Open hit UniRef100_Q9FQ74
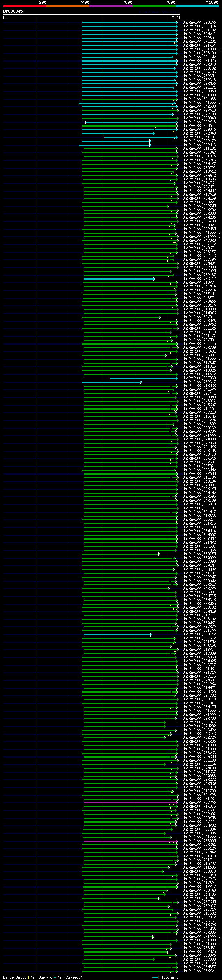The height and width of the screenshot is (980, 222). (199, 26)
